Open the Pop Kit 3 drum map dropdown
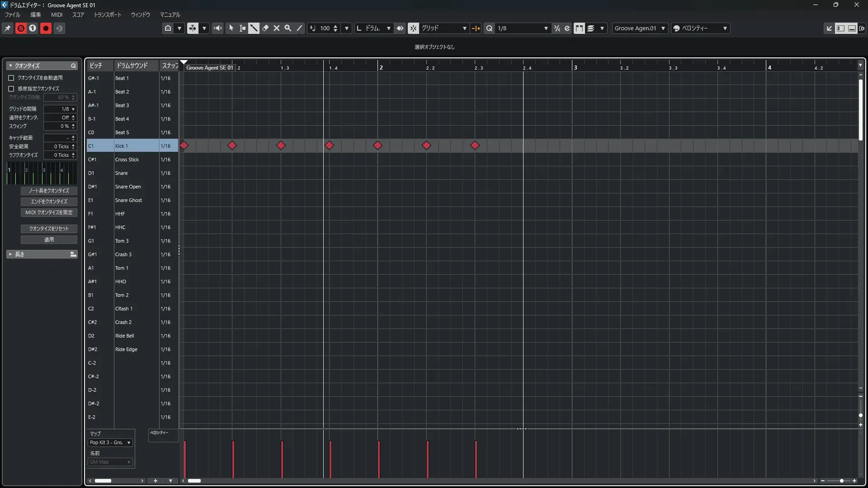 [110, 442]
